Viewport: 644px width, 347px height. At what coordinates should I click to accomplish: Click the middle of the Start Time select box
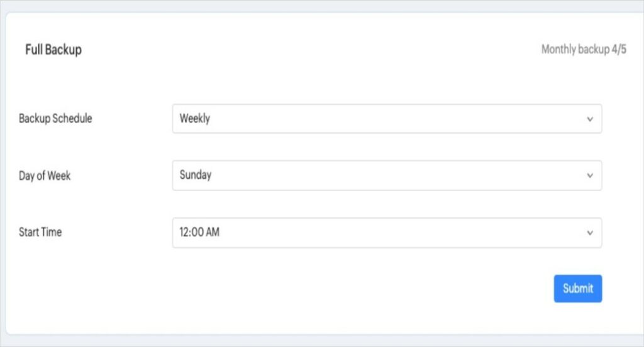click(x=387, y=233)
